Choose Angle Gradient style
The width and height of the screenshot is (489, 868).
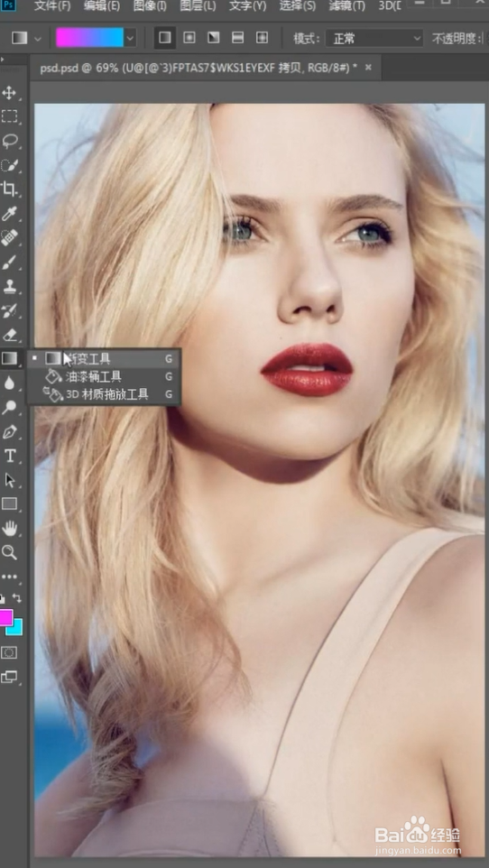[x=213, y=38]
